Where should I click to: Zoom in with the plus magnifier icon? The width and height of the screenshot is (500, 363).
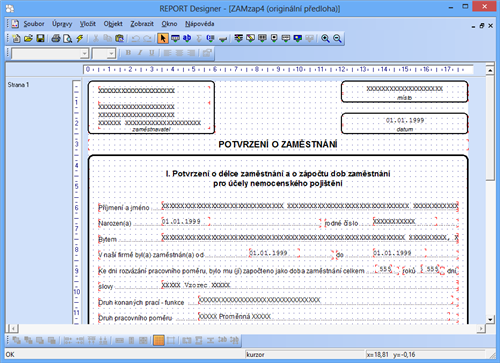point(325,38)
